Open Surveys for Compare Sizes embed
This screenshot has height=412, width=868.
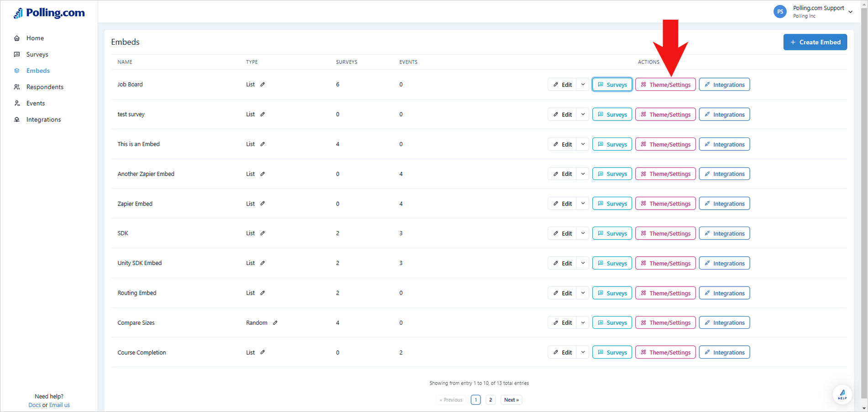pyautogui.click(x=612, y=322)
